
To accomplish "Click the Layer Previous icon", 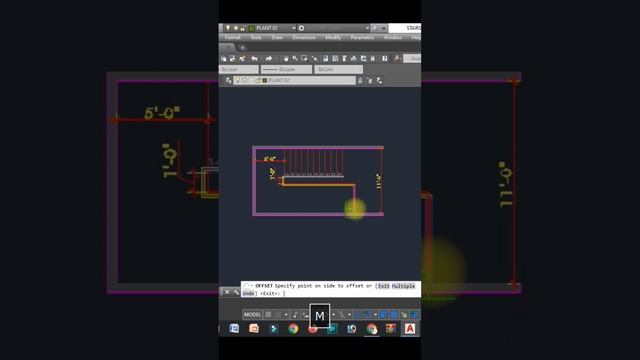I will [x=370, y=80].
